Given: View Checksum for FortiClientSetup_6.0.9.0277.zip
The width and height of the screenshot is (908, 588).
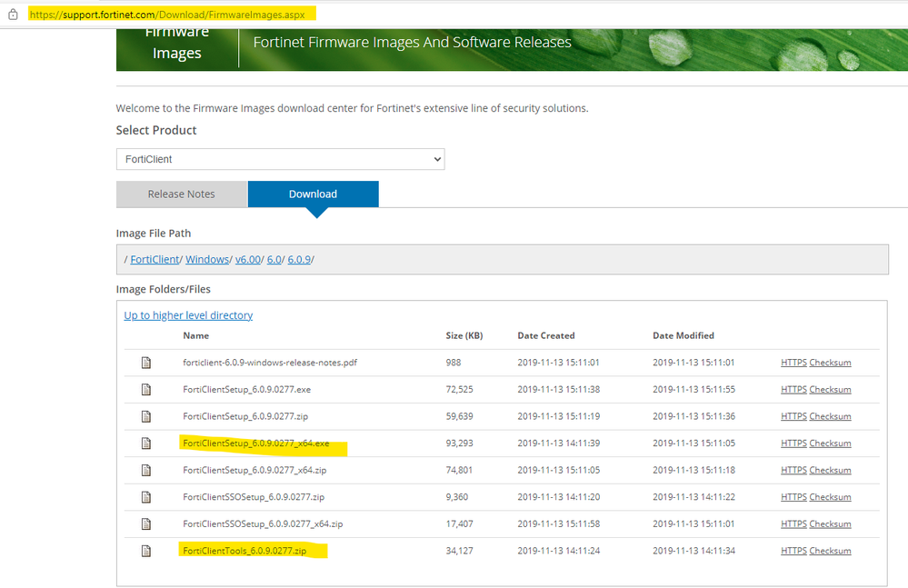Looking at the screenshot, I should point(830,417).
